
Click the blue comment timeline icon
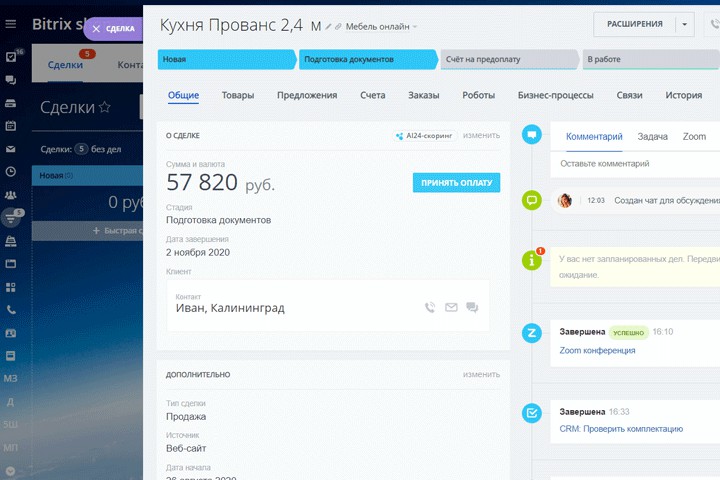tap(532, 135)
